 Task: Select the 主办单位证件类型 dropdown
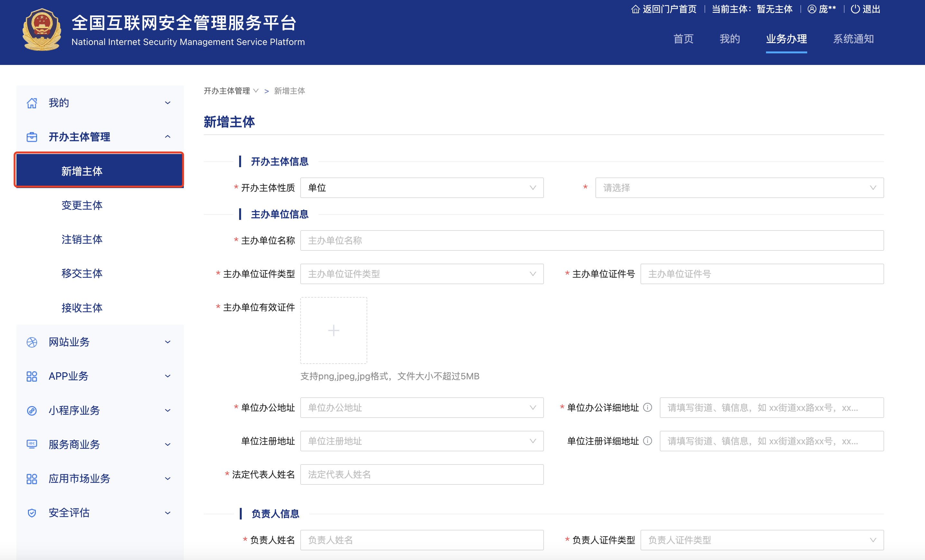[422, 274]
